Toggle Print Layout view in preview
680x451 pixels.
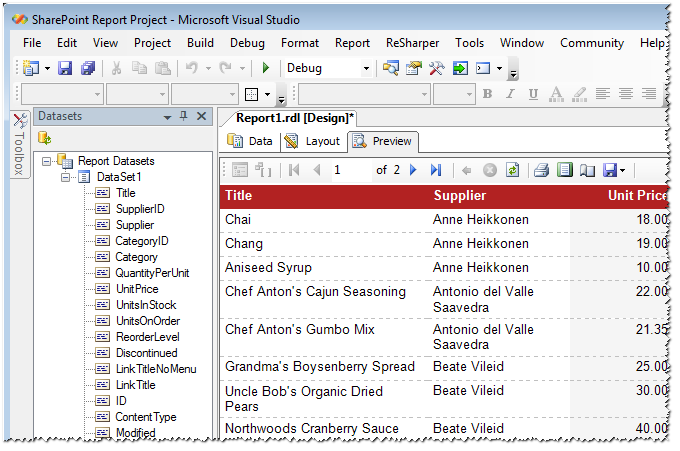point(565,170)
